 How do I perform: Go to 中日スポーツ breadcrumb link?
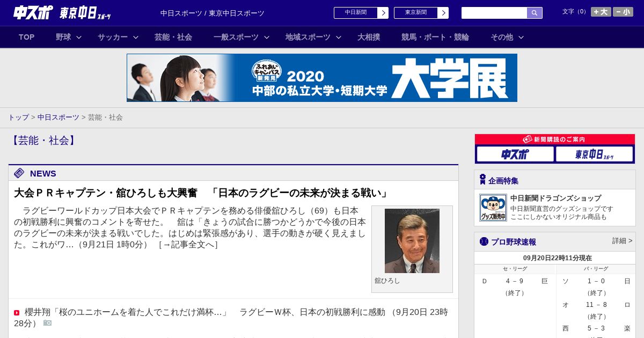58,117
